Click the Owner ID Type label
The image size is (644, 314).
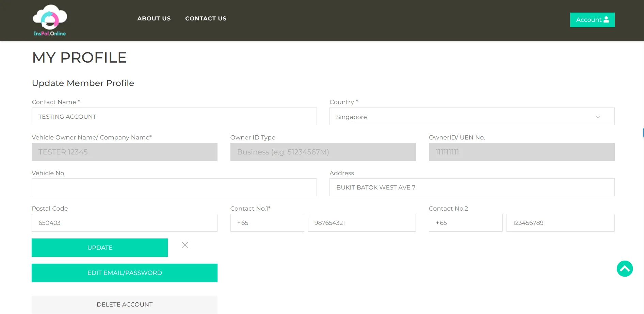point(253,137)
